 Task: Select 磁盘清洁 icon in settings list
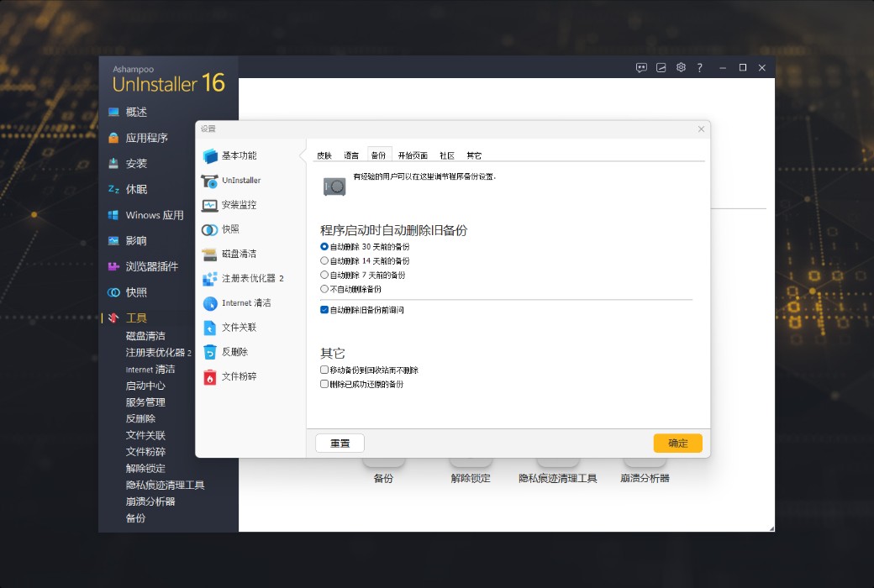(210, 255)
